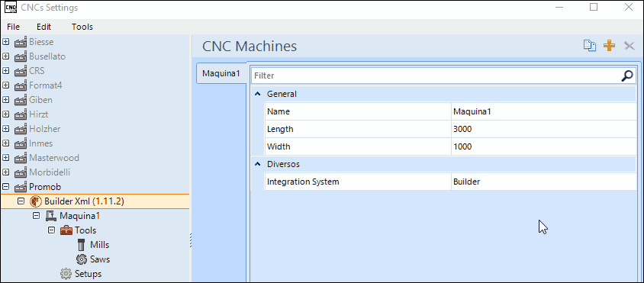Select the Masterwood tree item

click(54, 158)
